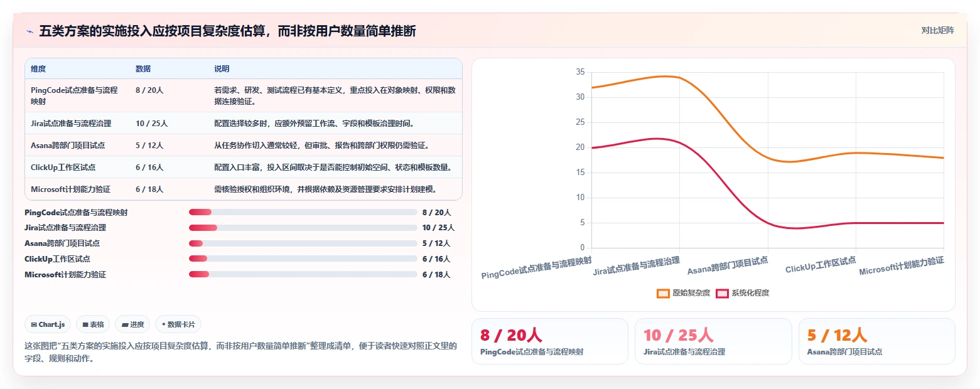980x389 pixels.
Task: Click the 10 / 25人 value beside Jira progress bar
Action: [438, 228]
